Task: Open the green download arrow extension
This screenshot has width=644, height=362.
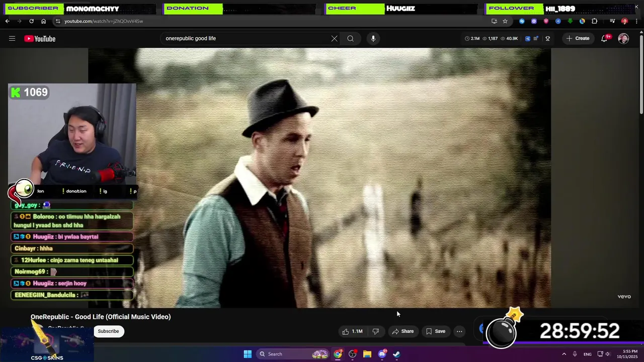Action: click(x=570, y=21)
